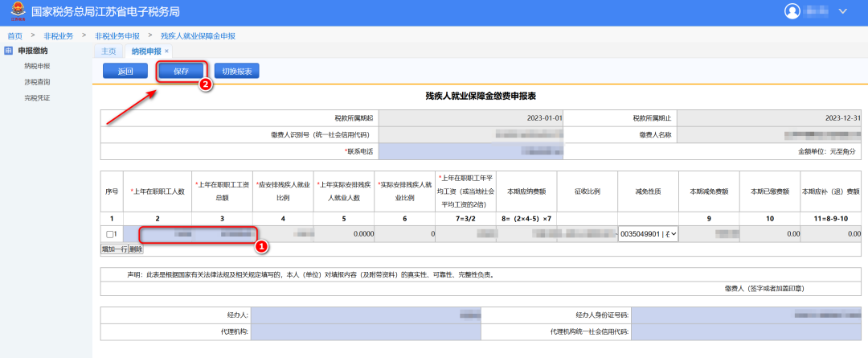This screenshot has height=358, width=868.
Task: Click the 保存 button
Action: point(182,71)
